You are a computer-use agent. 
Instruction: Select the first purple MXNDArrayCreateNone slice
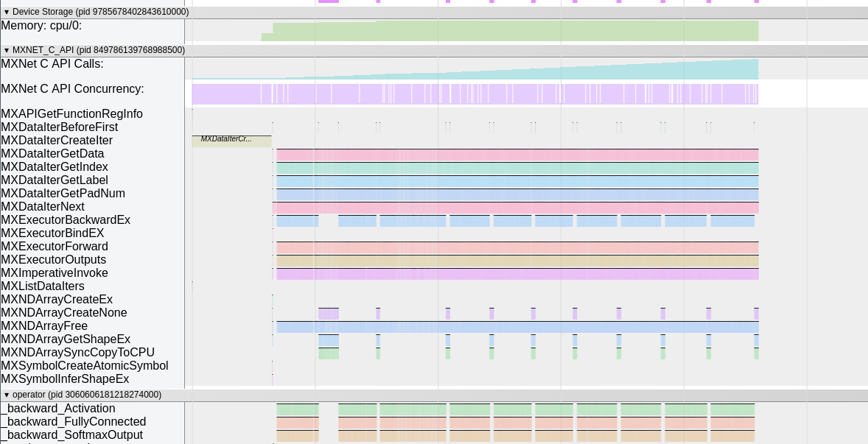329,314
